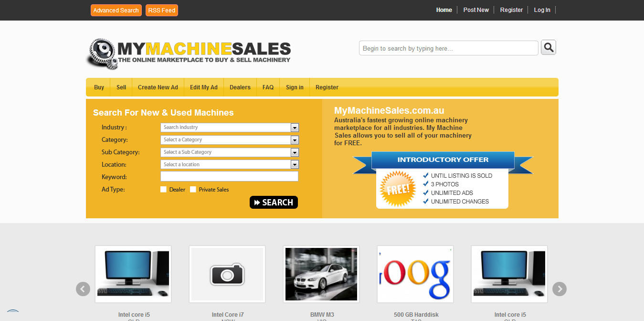644x321 pixels.
Task: Click Sign in on yellow menu
Action: pyautogui.click(x=295, y=87)
